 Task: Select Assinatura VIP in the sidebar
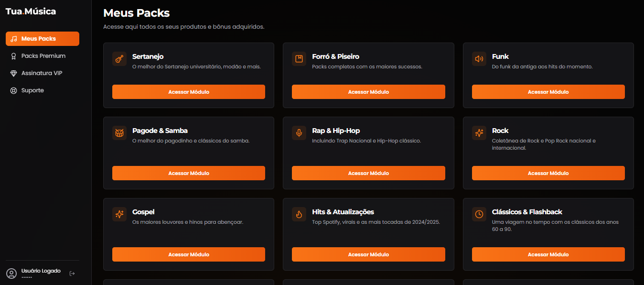(42, 73)
